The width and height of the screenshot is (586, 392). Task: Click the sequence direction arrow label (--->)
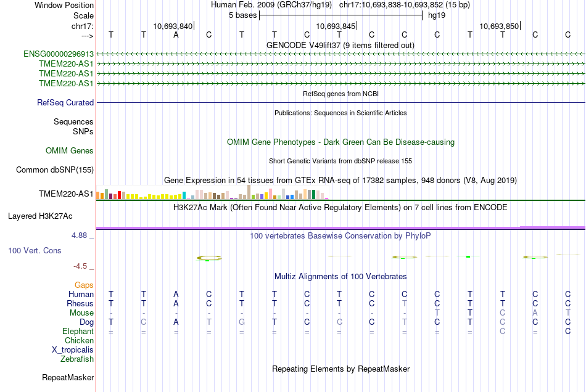point(87,36)
